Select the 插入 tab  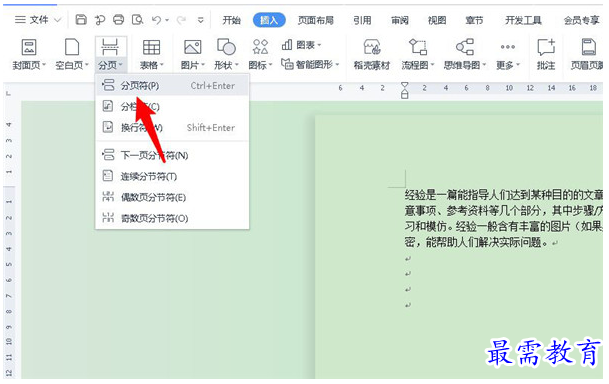269,20
